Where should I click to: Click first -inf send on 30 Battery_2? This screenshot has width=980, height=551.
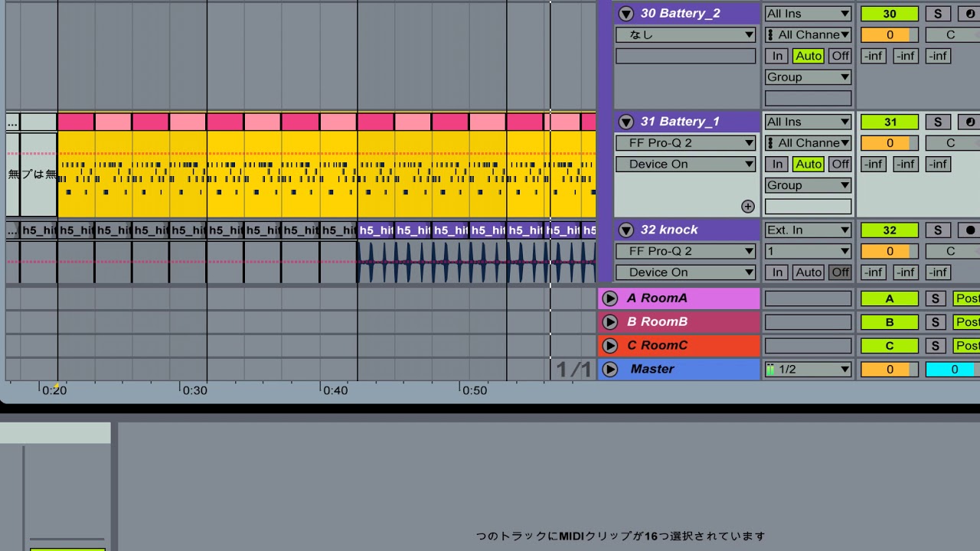click(874, 56)
